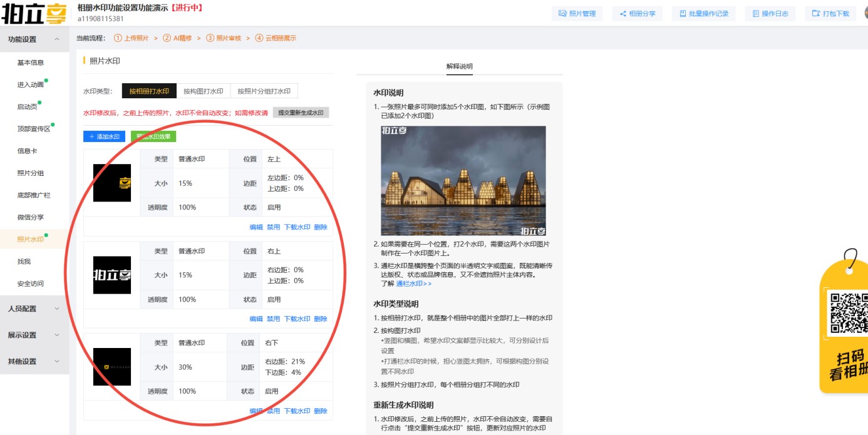This screenshot has width=868, height=435.
Task: Click the 拍立享 logo in top-left corner
Action: pos(34,13)
